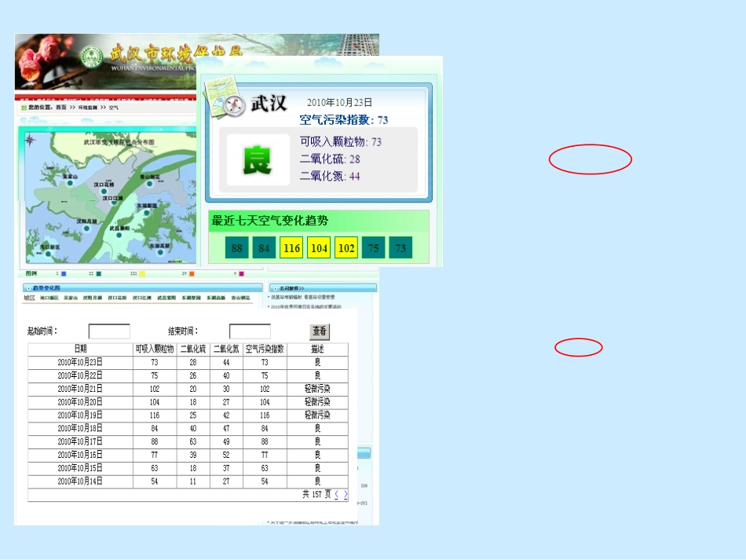Select the last trend box showing 73
The height and width of the screenshot is (560, 746).
400,248
